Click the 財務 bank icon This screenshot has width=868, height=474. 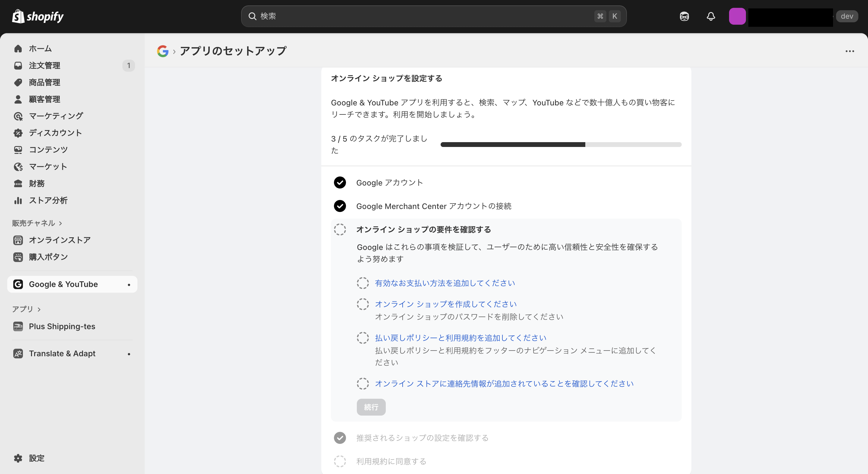coord(18,183)
